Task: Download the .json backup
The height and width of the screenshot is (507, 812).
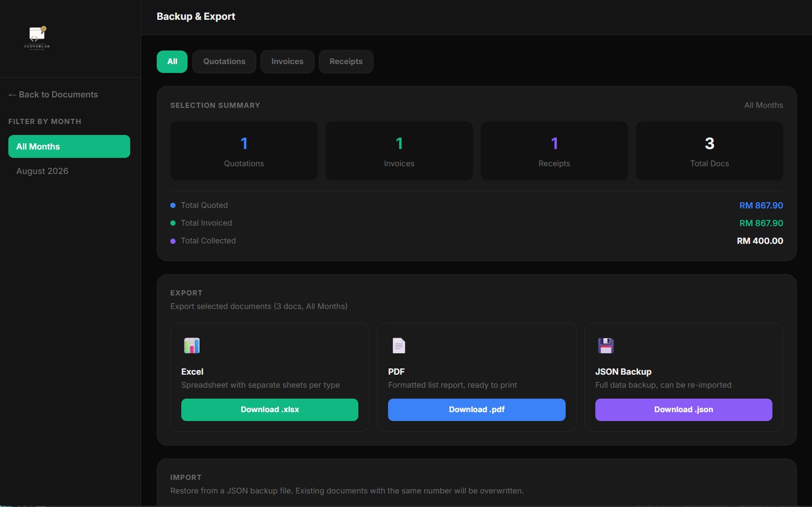Action: 683,410
